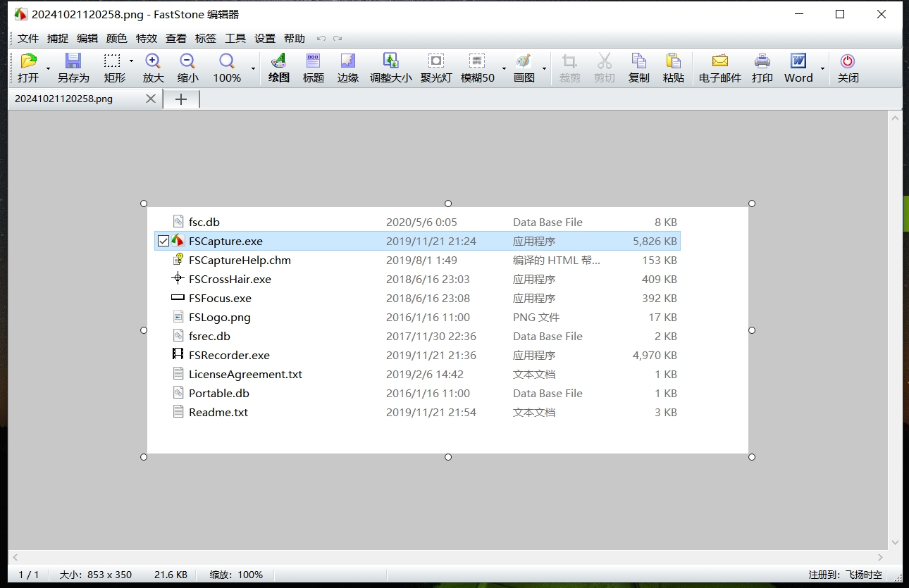Click the 粘贴 paste icon
The height and width of the screenshot is (588, 909).
point(674,61)
